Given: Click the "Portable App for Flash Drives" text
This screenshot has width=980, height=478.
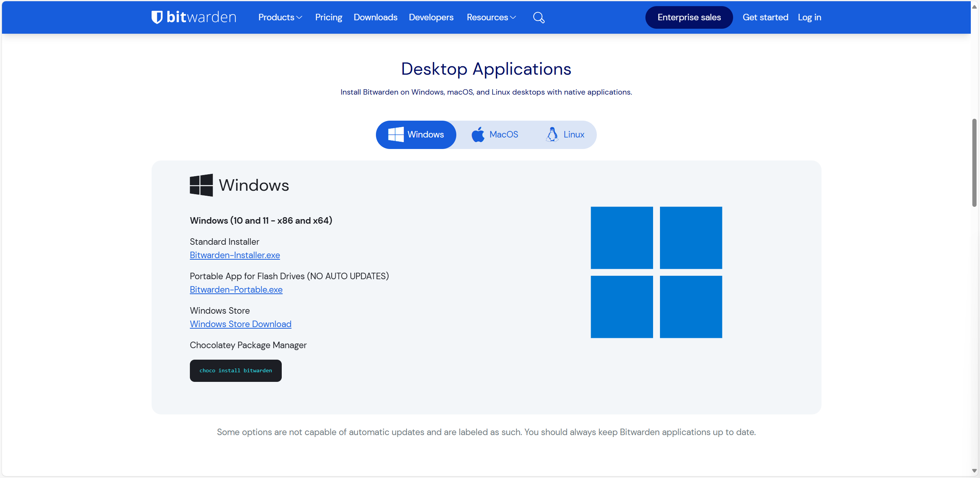Looking at the screenshot, I should pos(247,276).
